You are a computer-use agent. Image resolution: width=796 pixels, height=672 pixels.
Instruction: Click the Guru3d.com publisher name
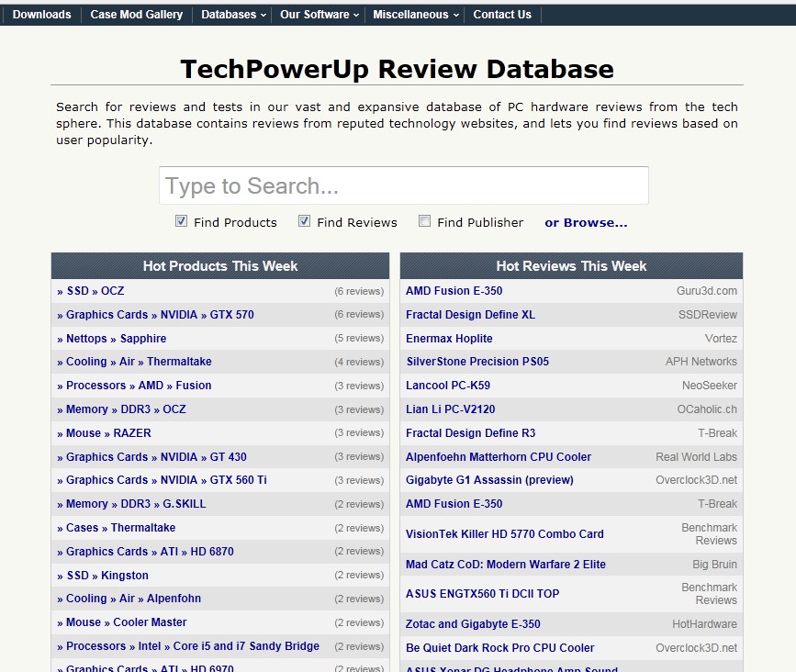tap(707, 291)
